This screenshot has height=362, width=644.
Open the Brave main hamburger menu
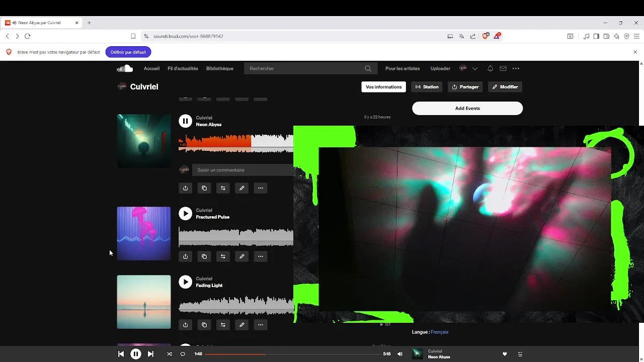pos(636,36)
